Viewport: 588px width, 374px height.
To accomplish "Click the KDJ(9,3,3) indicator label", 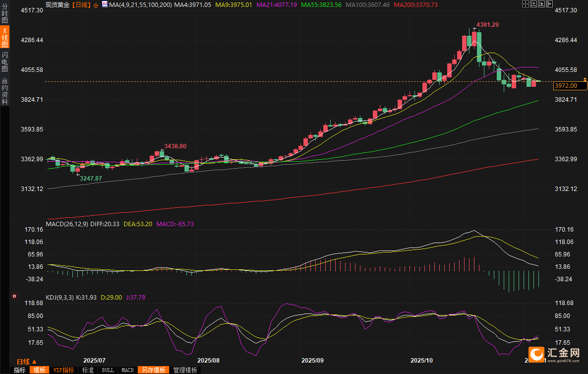I will [60, 298].
